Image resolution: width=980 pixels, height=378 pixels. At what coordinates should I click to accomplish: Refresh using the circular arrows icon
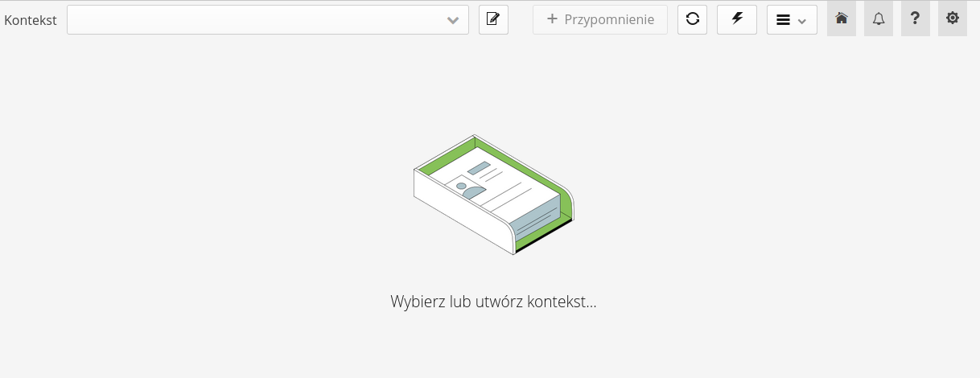tap(692, 19)
